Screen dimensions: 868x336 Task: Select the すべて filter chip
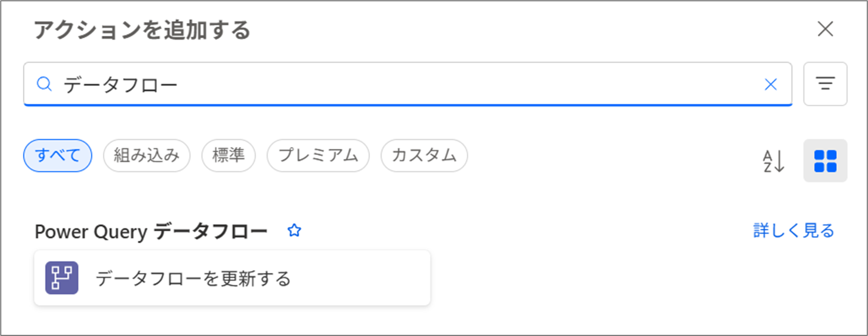(x=58, y=155)
